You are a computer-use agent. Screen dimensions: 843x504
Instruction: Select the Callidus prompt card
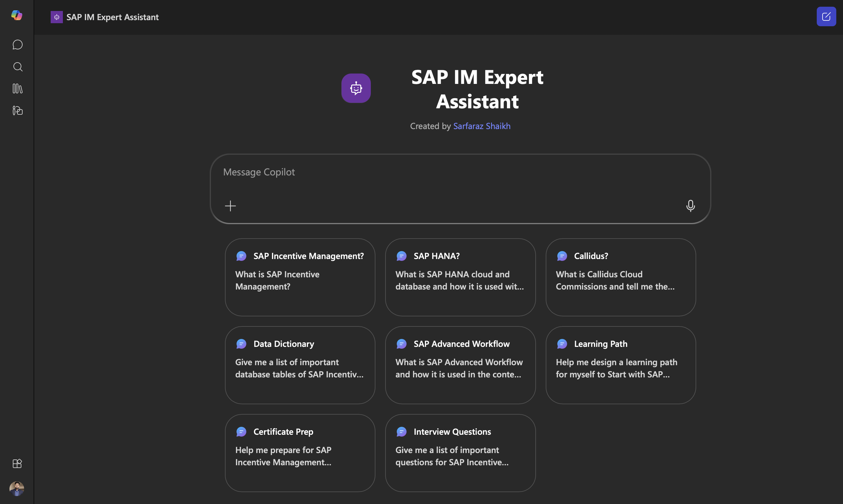[620, 277]
